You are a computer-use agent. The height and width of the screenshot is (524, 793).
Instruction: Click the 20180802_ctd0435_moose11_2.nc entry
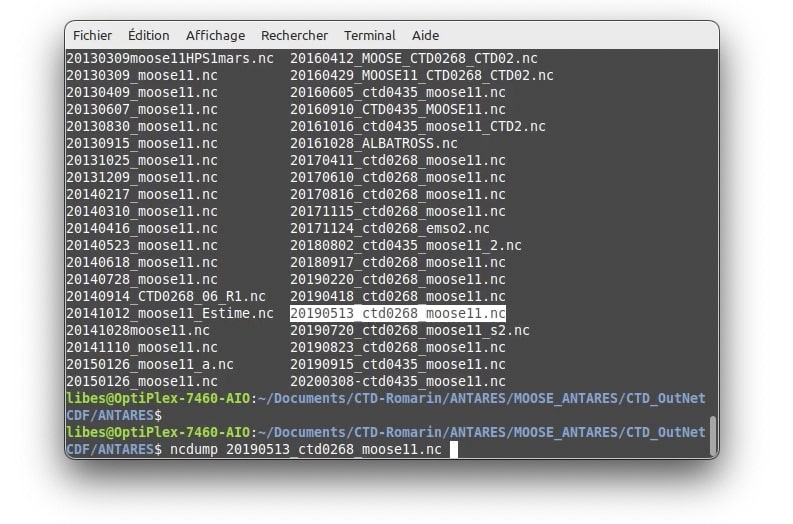click(405, 245)
